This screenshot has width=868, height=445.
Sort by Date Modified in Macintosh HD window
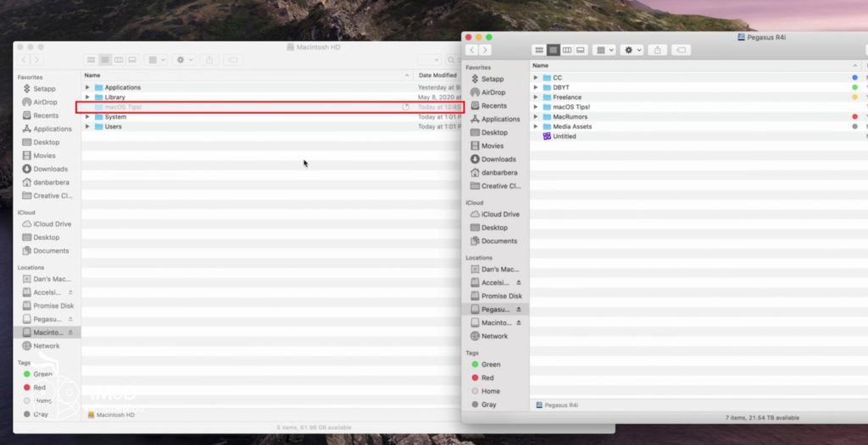(437, 75)
